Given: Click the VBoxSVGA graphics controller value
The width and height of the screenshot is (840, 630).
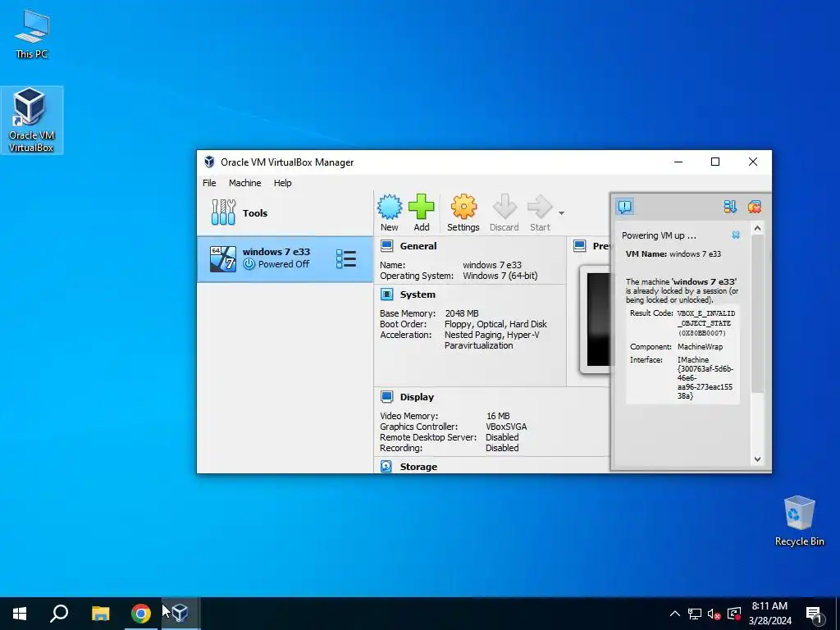Looking at the screenshot, I should [x=506, y=427].
